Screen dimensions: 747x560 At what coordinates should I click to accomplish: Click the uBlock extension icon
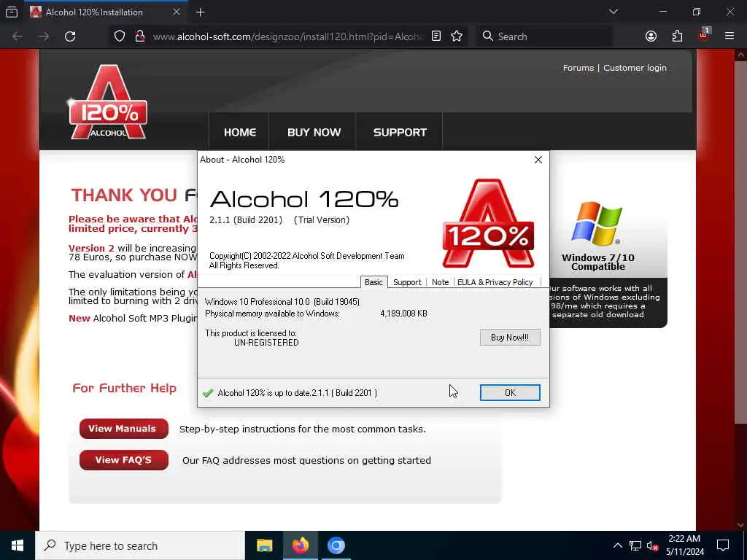[x=704, y=35]
